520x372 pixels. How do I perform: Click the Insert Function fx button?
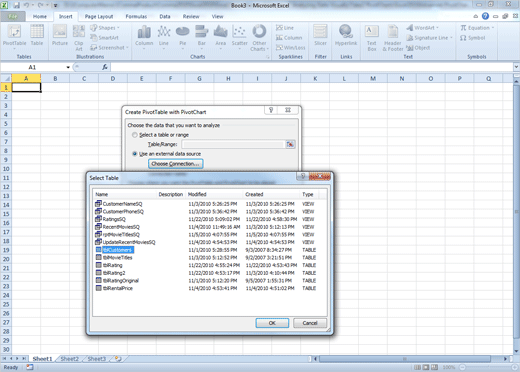pyautogui.click(x=105, y=67)
